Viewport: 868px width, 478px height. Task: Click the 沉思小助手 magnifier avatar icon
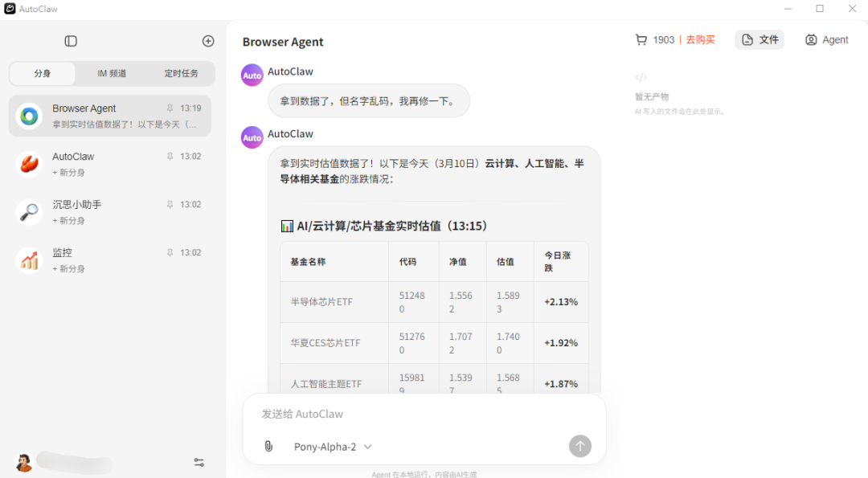[x=29, y=212]
